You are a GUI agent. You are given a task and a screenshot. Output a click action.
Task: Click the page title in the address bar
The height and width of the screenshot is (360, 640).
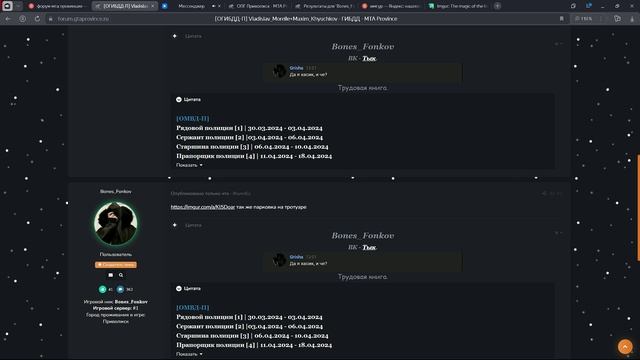[306, 19]
